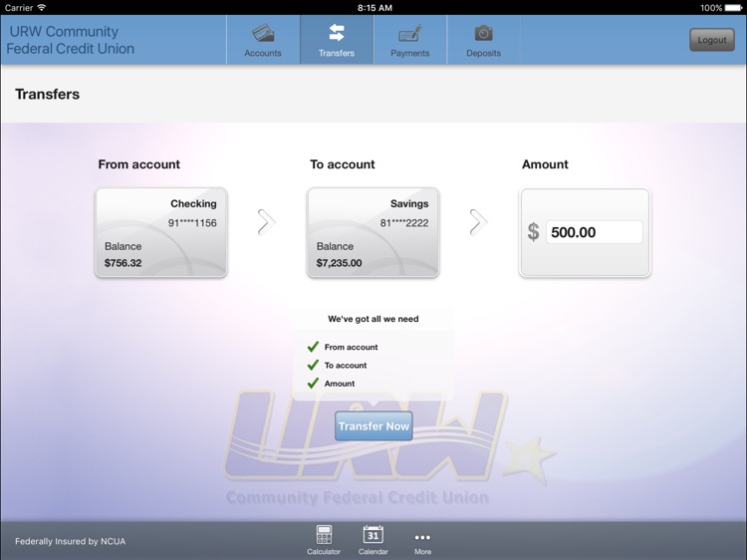Click the green check beside From account
Image resolution: width=747 pixels, height=560 pixels.
[313, 347]
